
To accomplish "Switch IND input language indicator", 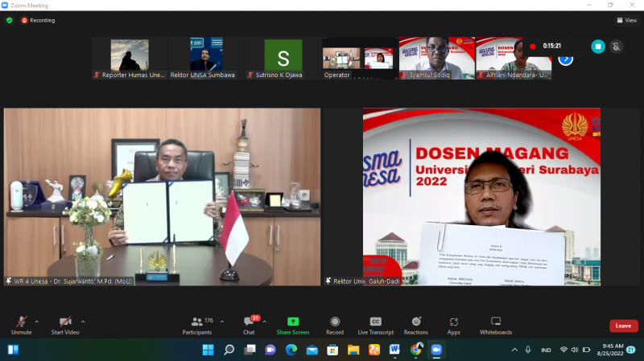I will coord(546,350).
